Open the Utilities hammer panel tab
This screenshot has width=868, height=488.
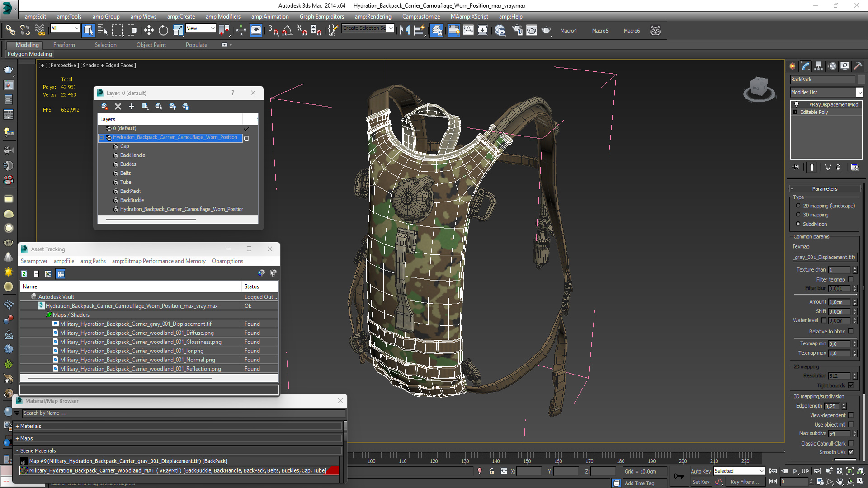coord(858,66)
